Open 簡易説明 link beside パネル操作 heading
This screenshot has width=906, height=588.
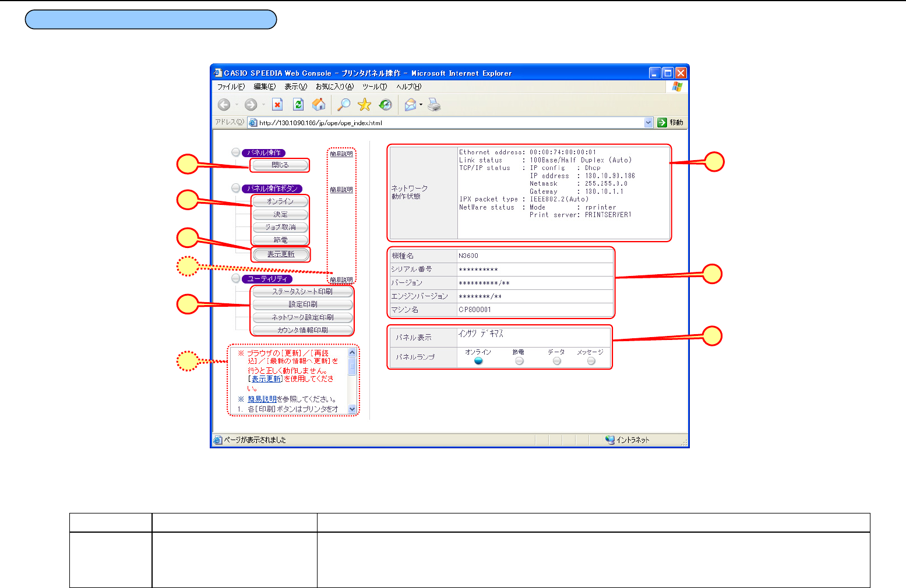(341, 154)
